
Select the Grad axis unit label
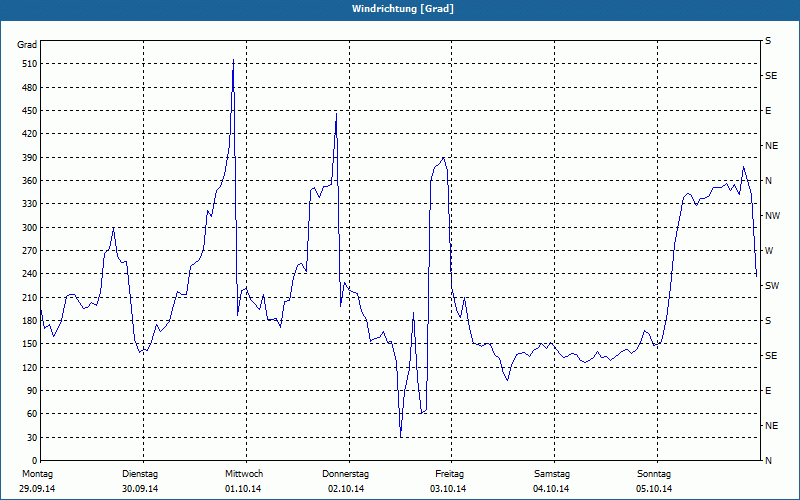(x=27, y=45)
